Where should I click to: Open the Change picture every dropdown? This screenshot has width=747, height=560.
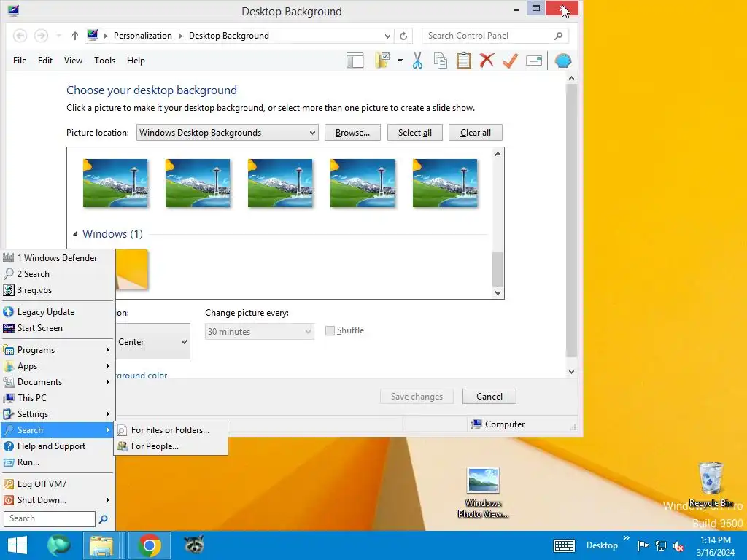259,332
